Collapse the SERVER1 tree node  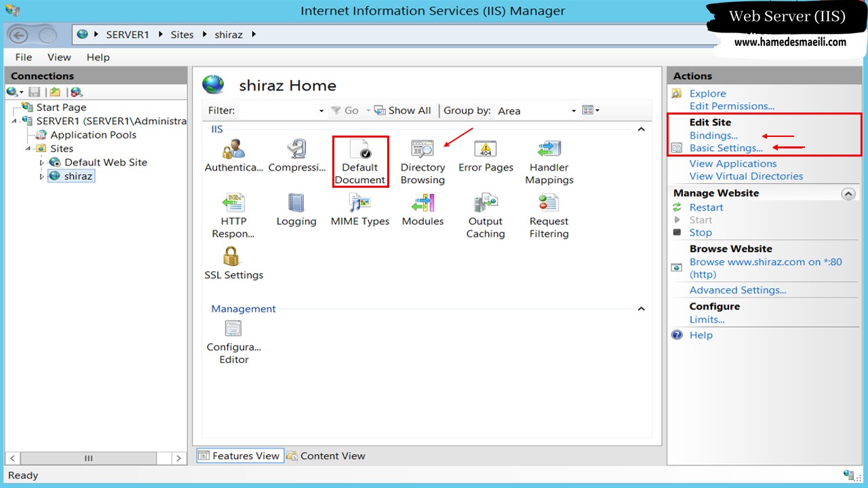pos(14,121)
